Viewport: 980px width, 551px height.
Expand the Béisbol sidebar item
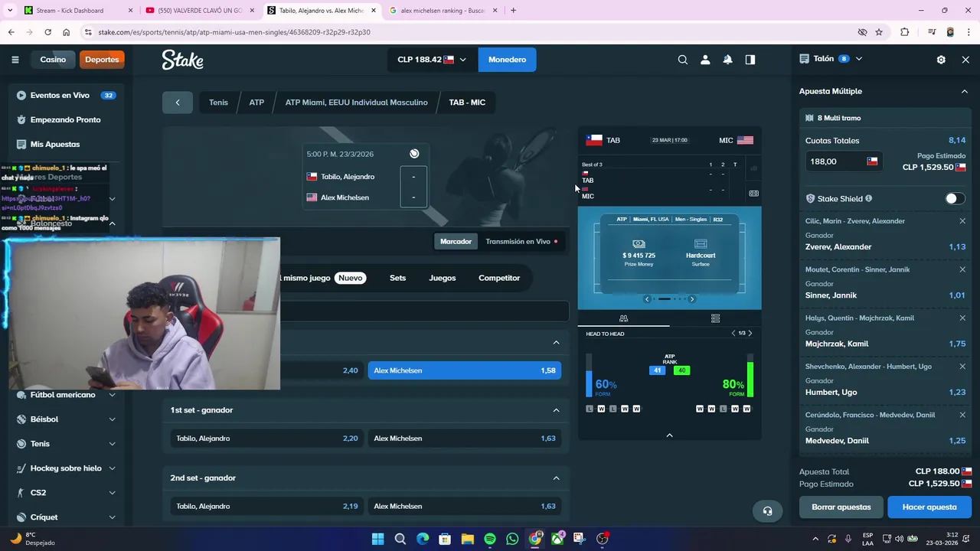pyautogui.click(x=112, y=419)
